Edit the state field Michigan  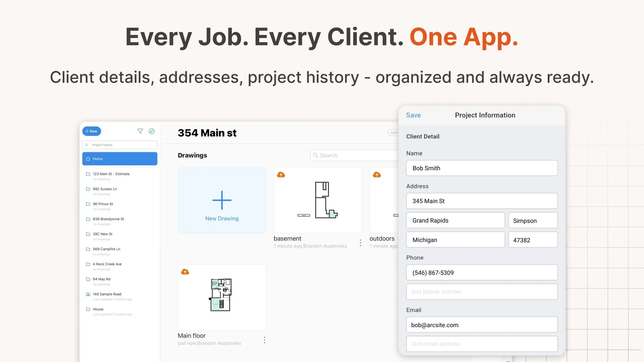click(x=455, y=240)
